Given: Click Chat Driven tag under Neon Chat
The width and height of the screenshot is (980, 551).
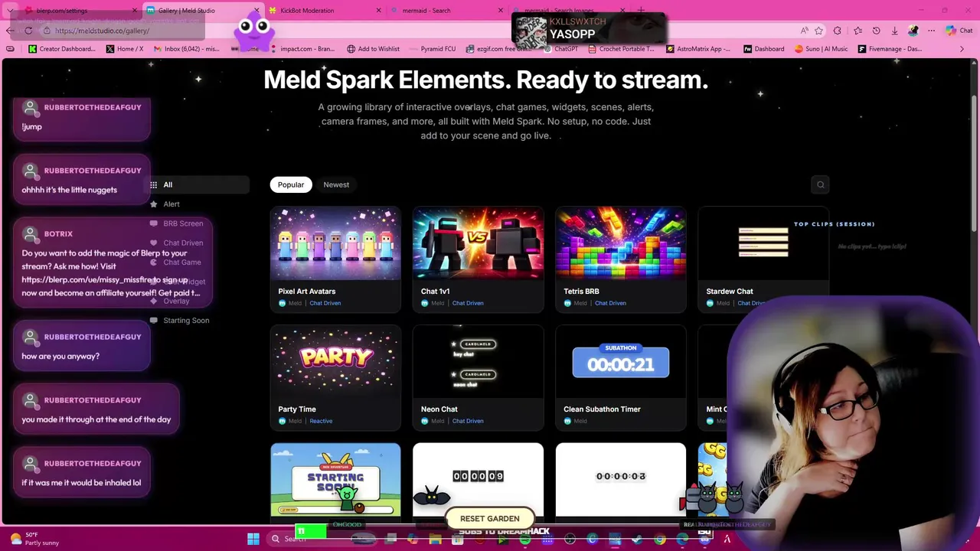Looking at the screenshot, I should (468, 421).
